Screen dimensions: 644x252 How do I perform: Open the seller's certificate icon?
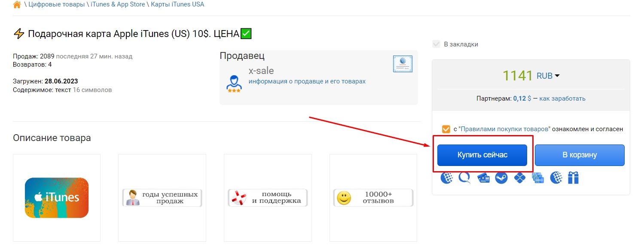tap(403, 64)
